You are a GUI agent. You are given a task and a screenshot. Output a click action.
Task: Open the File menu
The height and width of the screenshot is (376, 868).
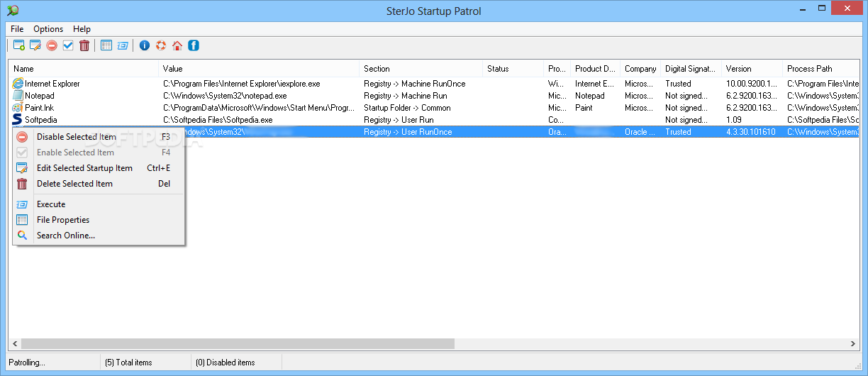coord(17,29)
